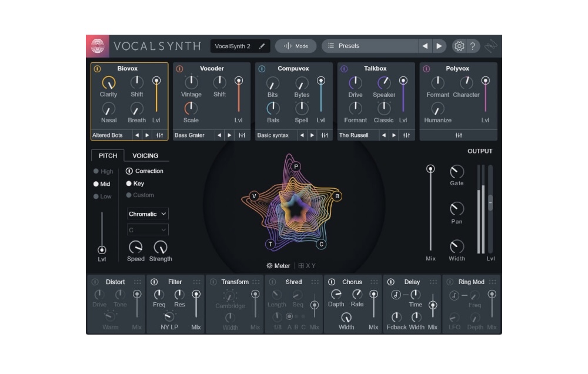This screenshot has height=374, width=588.
Task: Click the output Mix slider handle
Action: coord(431,169)
